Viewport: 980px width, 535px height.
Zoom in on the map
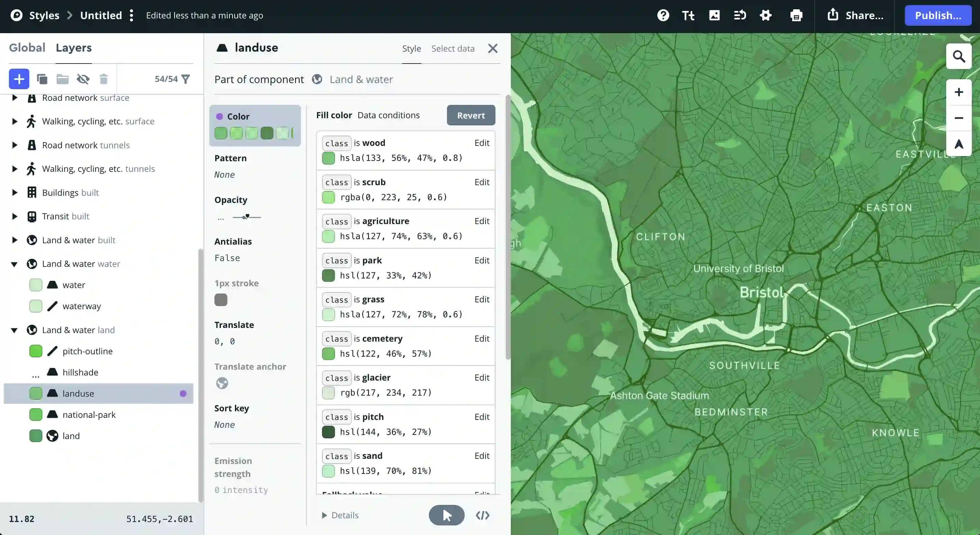coord(959,92)
